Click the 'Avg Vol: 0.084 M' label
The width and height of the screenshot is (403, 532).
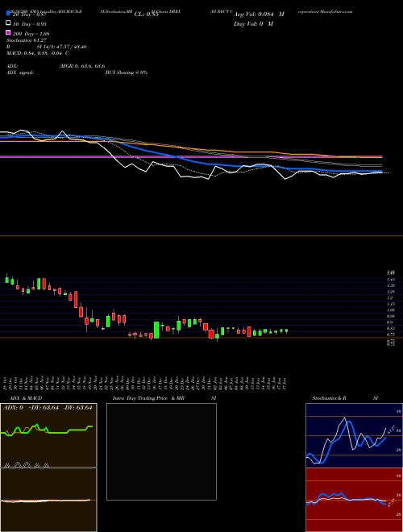[259, 15]
